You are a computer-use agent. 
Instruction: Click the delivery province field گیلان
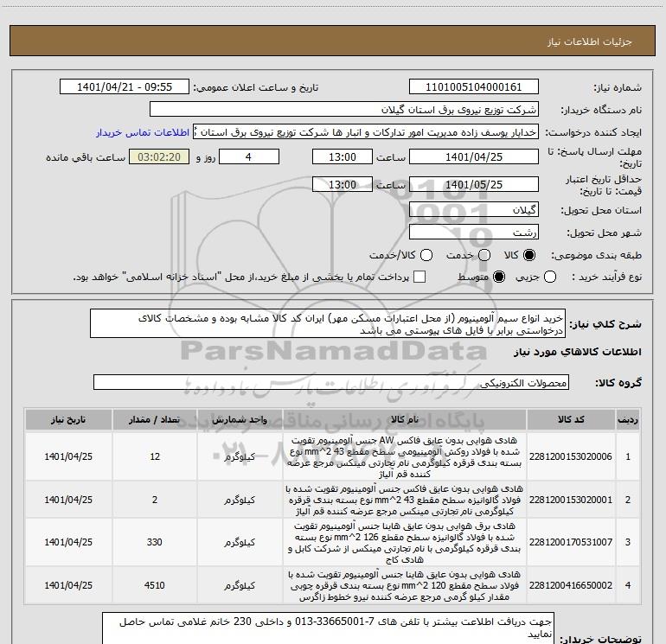pyautogui.click(x=474, y=210)
